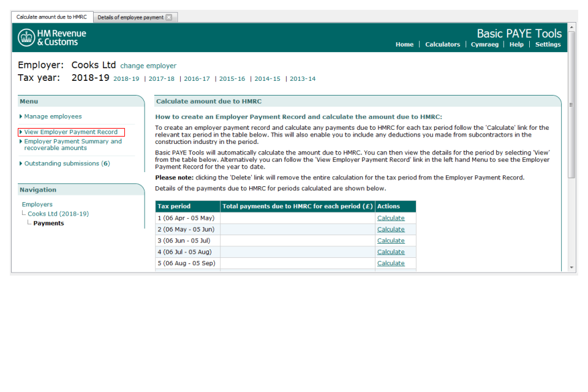Click the HM Revenue & Customs crown logo
The image size is (588, 392).
click(x=26, y=37)
